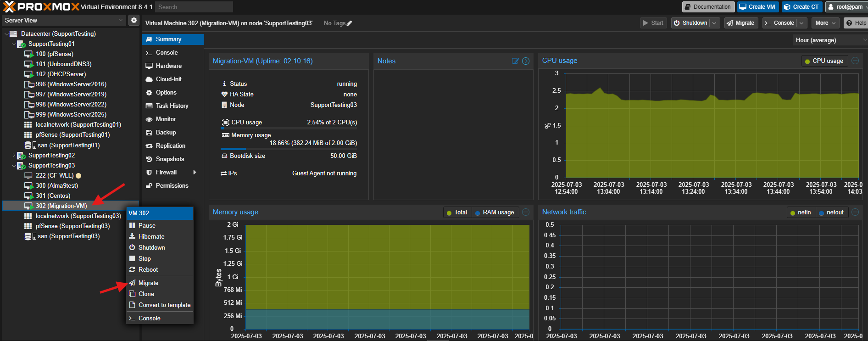Open the Cloud-Init tab
Image resolution: width=868 pixels, height=341 pixels.
coord(172,79)
